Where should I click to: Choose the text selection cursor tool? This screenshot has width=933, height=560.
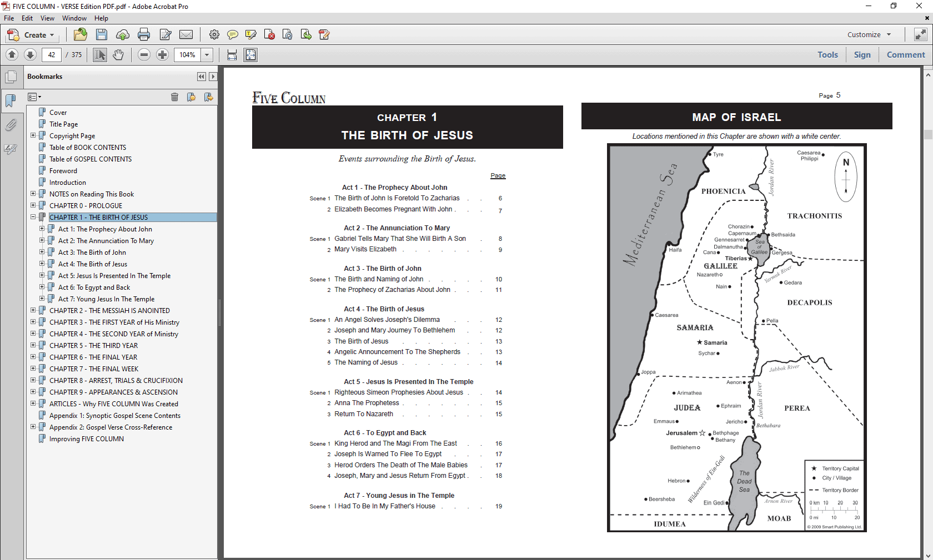[100, 54]
